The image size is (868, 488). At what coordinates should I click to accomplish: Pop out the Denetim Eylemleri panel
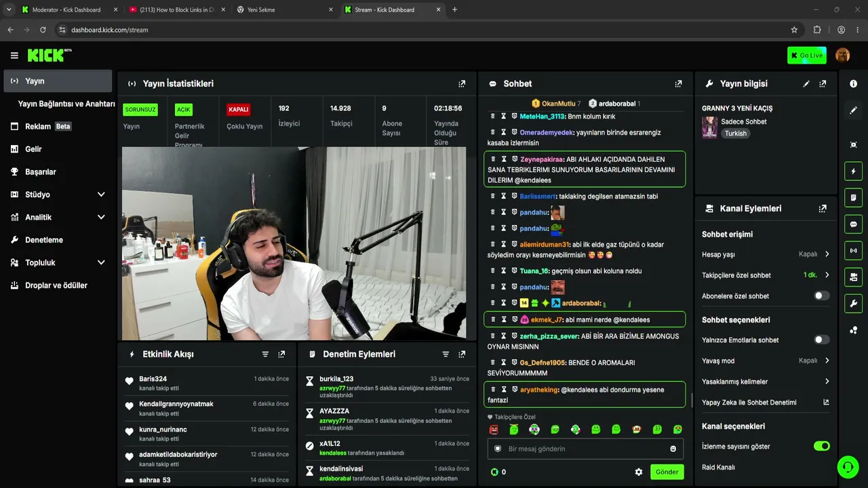pos(462,354)
